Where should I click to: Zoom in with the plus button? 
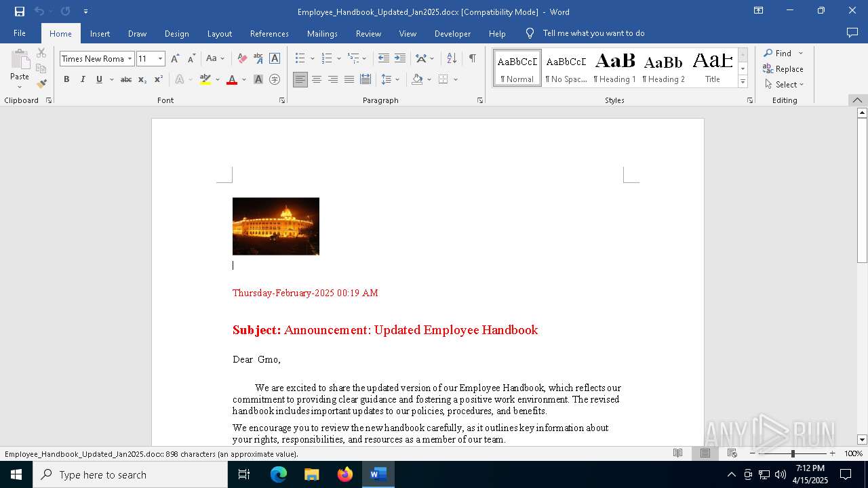click(x=832, y=453)
